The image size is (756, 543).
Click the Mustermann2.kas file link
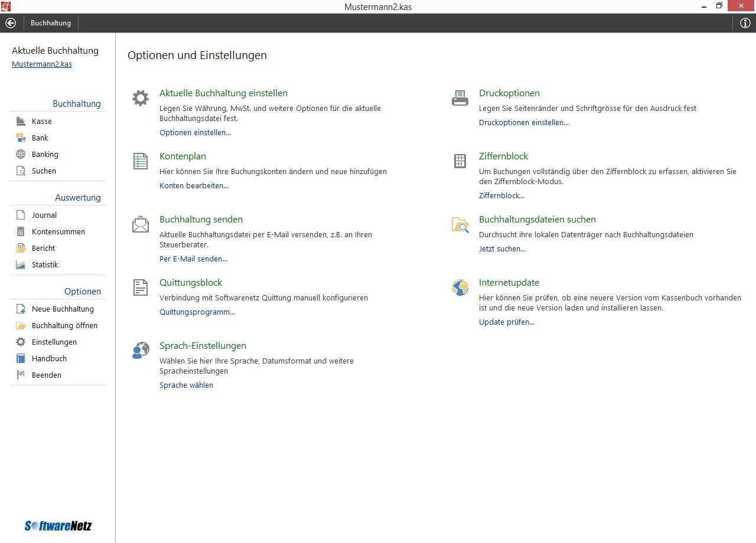coord(42,64)
